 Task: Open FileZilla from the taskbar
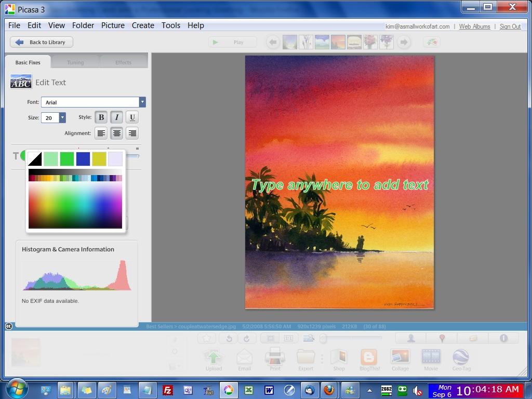(168, 390)
